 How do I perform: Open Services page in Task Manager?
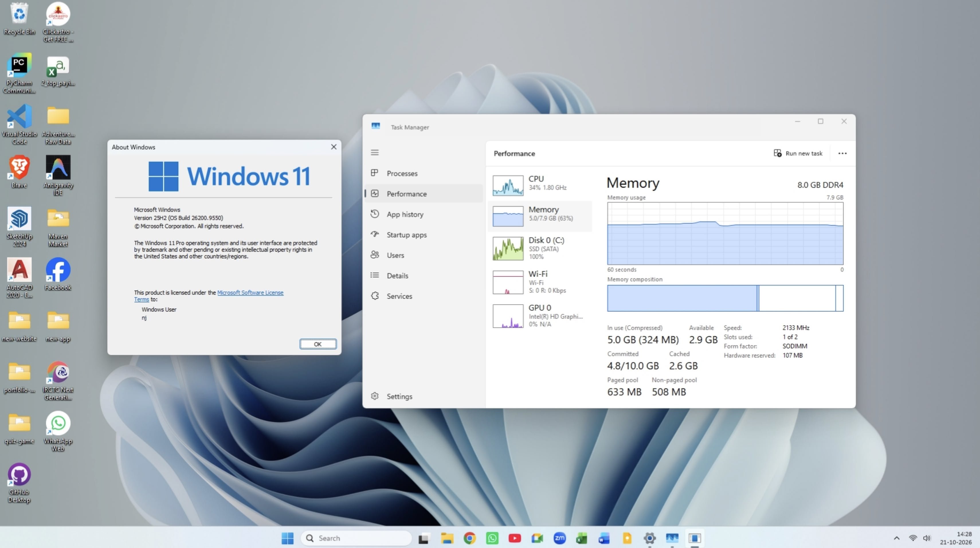(424, 296)
